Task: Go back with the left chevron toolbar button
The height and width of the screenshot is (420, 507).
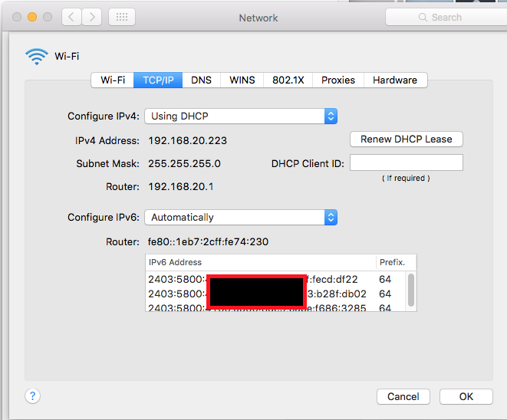Action: 72,17
